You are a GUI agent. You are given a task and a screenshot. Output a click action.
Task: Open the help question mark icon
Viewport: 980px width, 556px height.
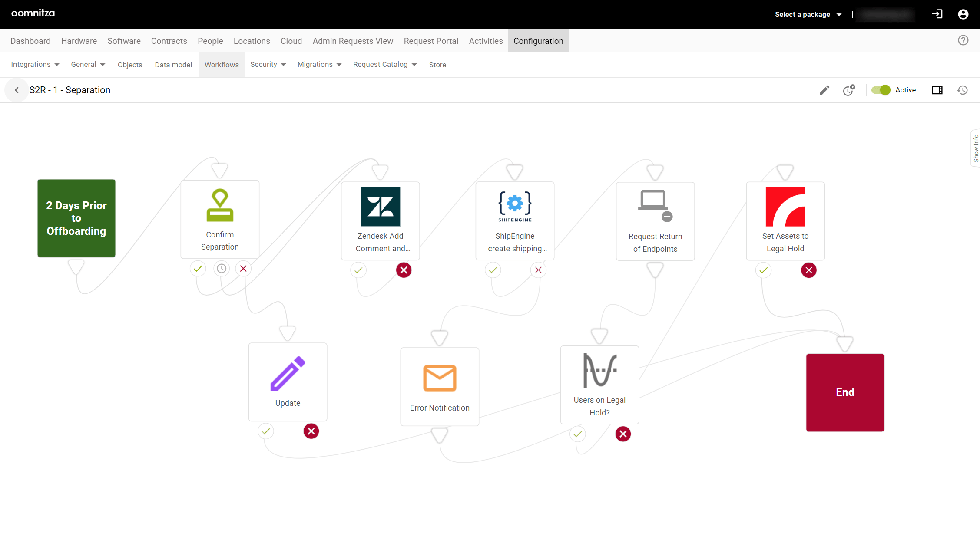coord(963,40)
